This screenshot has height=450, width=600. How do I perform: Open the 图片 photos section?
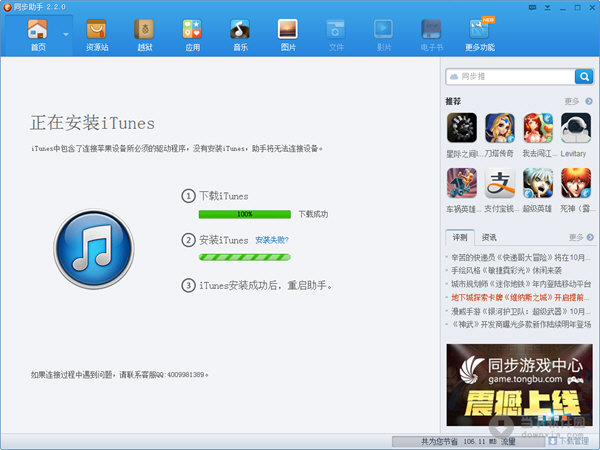coord(288,35)
